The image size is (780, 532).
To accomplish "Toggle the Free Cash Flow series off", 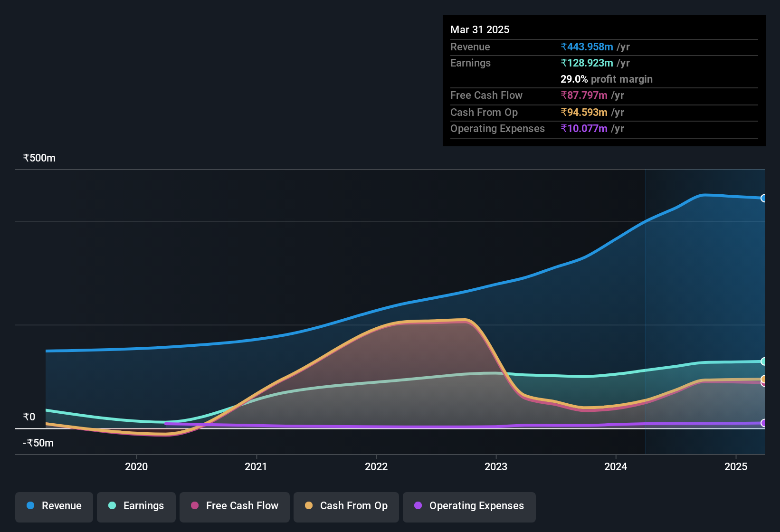I will point(234,506).
